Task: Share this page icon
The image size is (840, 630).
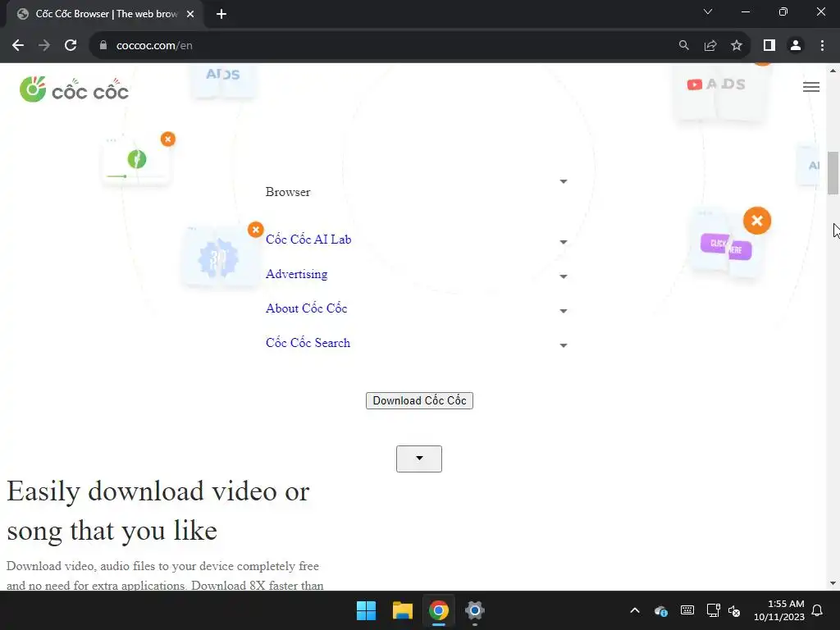Action: tap(710, 46)
